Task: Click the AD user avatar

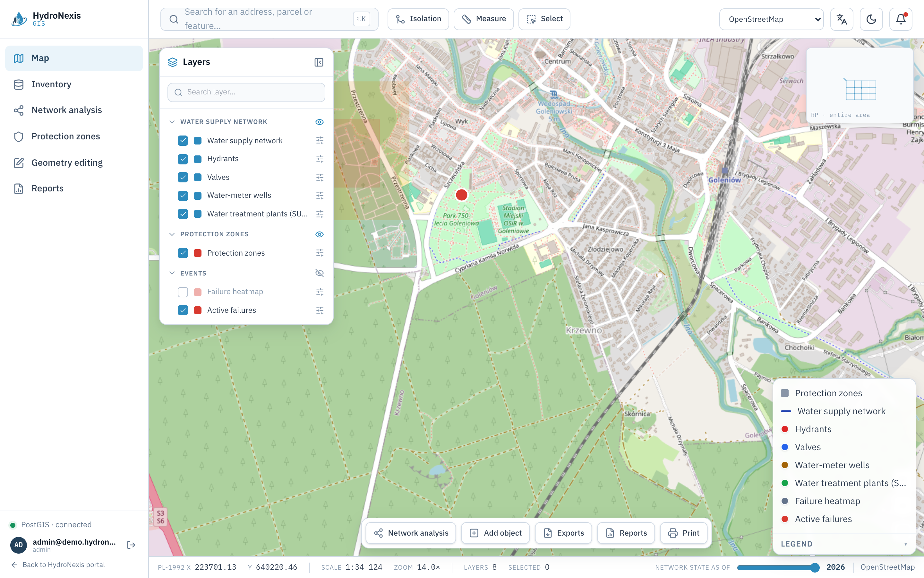Action: [18, 545]
